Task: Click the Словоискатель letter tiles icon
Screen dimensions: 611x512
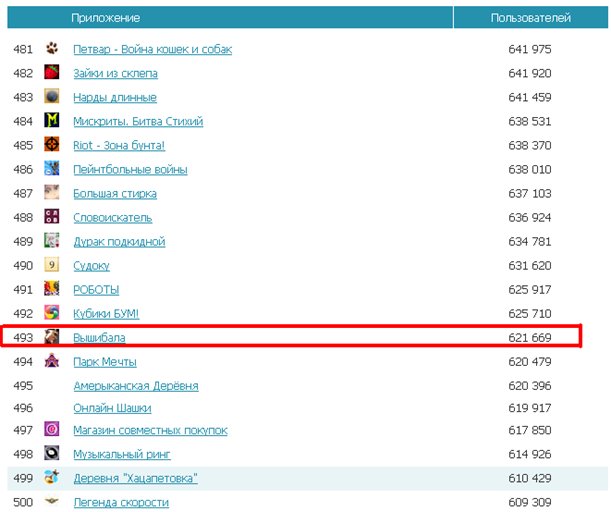Action: (52, 216)
